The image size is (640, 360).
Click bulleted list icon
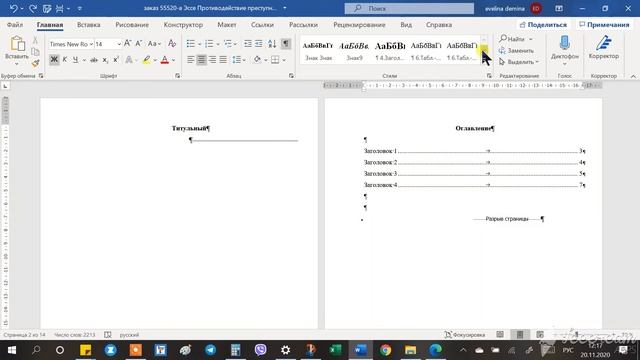[x=191, y=43]
